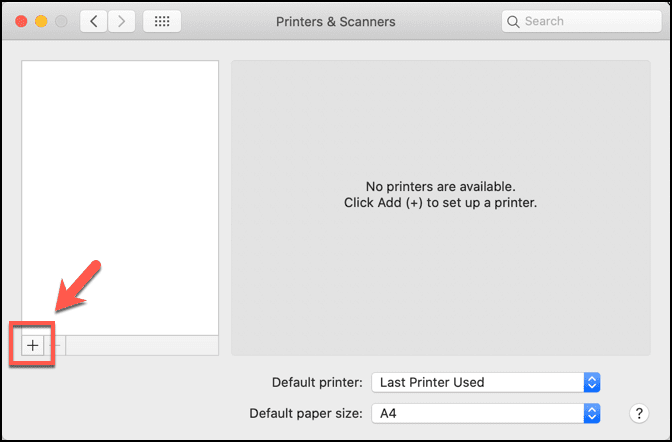
Task: Open the Default printer dropdown
Action: coord(485,382)
